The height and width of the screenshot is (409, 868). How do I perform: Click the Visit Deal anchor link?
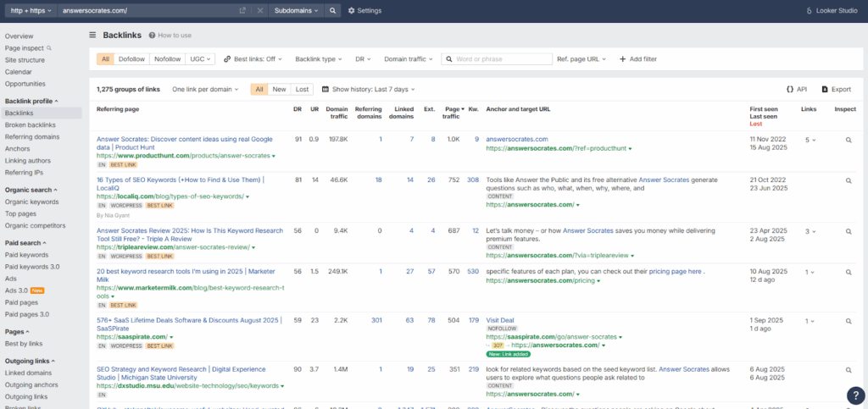(500, 320)
